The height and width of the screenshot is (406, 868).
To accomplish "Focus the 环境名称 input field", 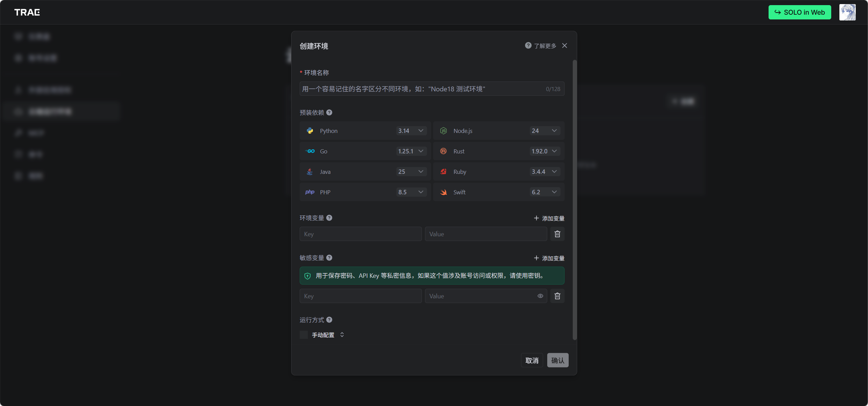I will click(x=422, y=89).
